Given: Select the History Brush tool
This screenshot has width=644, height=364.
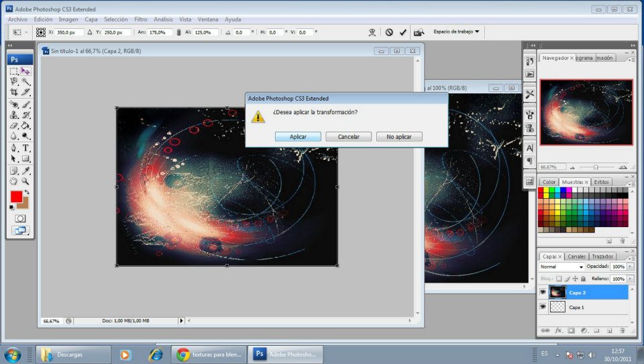Looking at the screenshot, I should click(x=25, y=115).
